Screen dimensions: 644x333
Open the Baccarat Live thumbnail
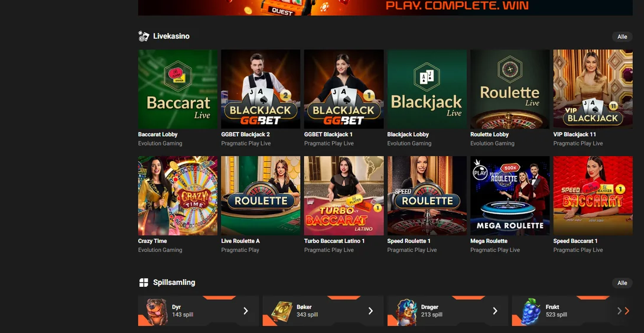point(178,89)
